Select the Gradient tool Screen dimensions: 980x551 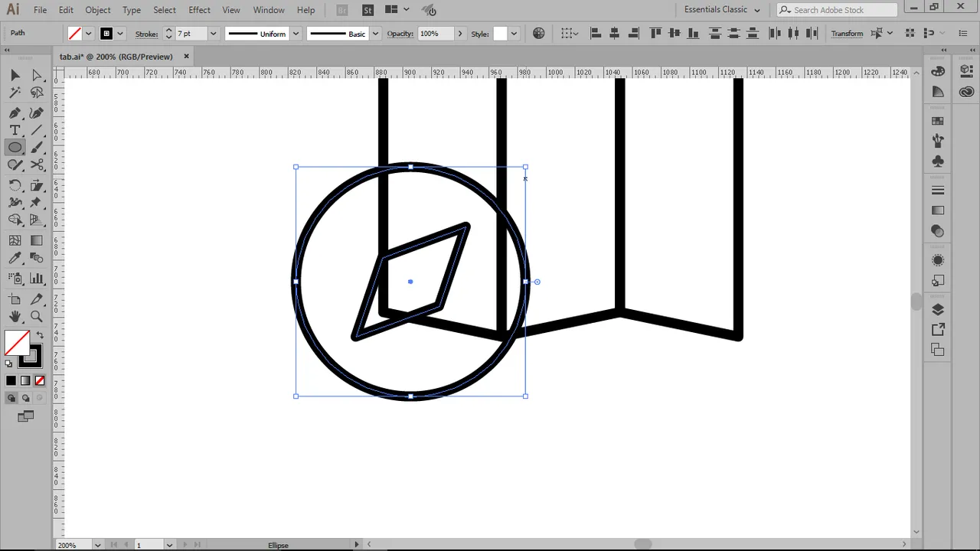click(37, 240)
